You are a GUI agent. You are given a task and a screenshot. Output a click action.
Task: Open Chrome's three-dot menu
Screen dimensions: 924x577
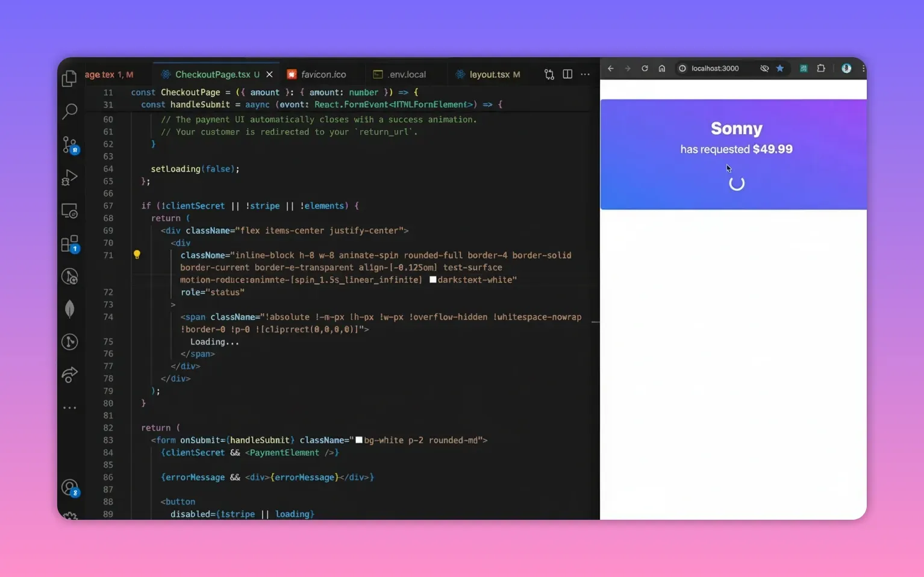pyautogui.click(x=863, y=68)
